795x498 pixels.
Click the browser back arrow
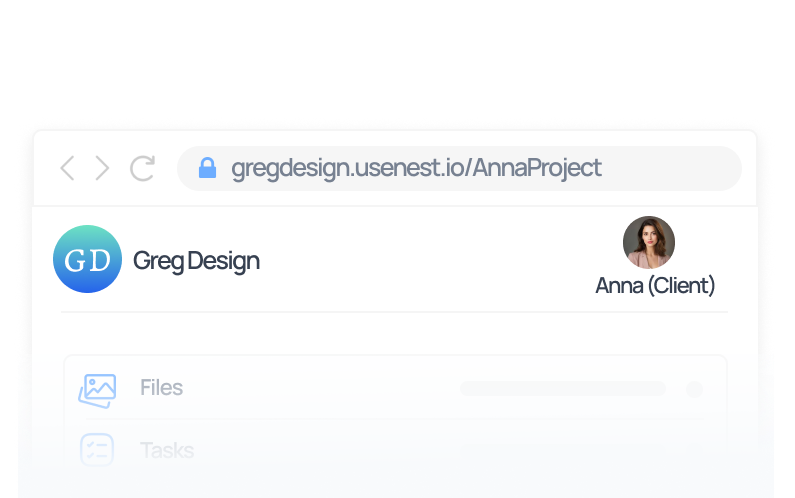[67, 168]
